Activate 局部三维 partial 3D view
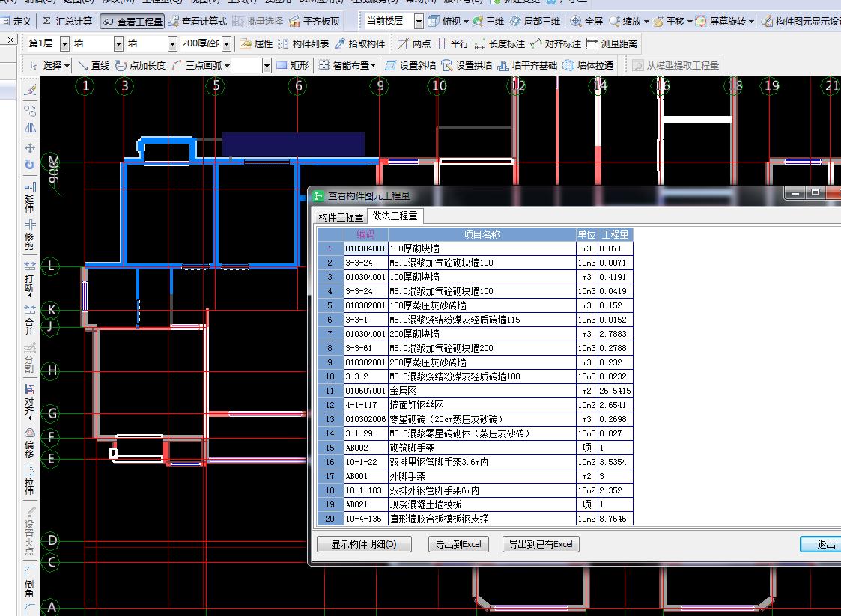The width and height of the screenshot is (841, 616). [x=535, y=22]
